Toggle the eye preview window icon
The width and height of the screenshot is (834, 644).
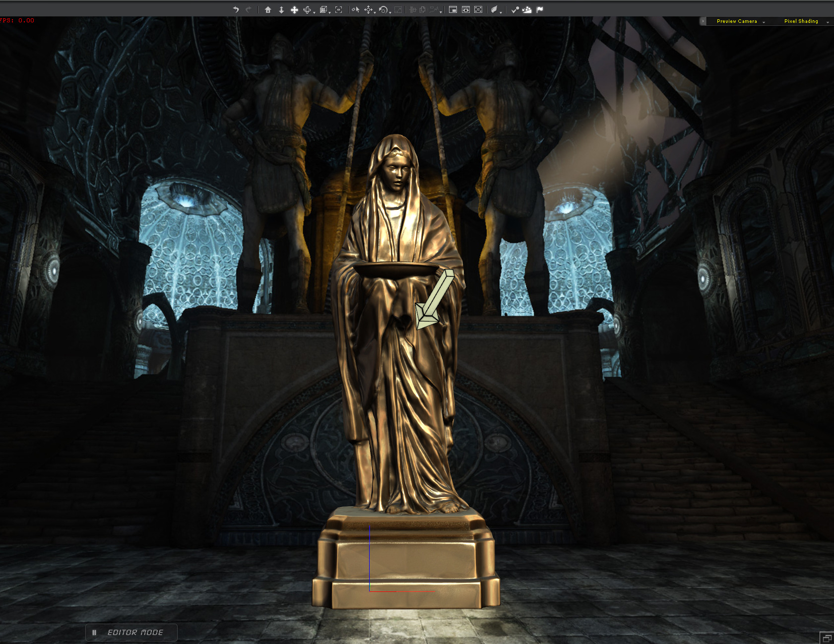point(466,9)
